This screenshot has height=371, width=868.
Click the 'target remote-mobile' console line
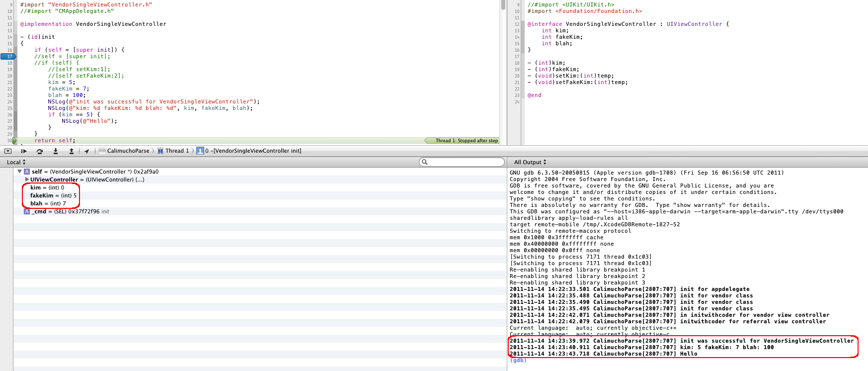click(x=595, y=224)
